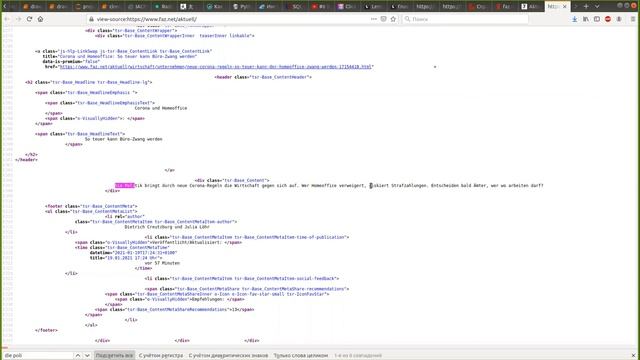The image size is (640, 360).
Task: Click the header class tsr-Base_ContentHeader line
Action: coord(263,77)
